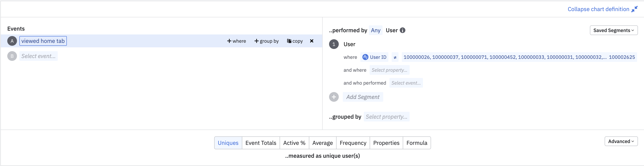Remove event A with the X icon
Screen dimensions: 644x166
coord(312,41)
